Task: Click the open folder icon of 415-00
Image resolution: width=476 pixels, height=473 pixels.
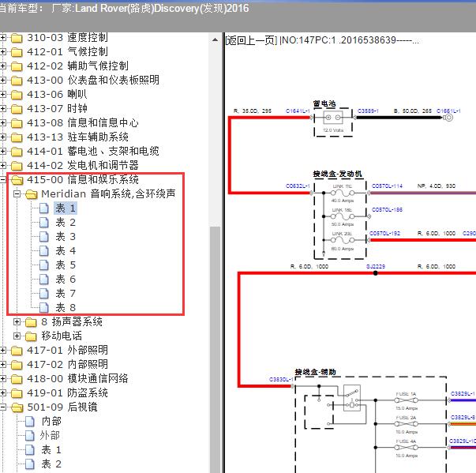Action: click(x=17, y=180)
